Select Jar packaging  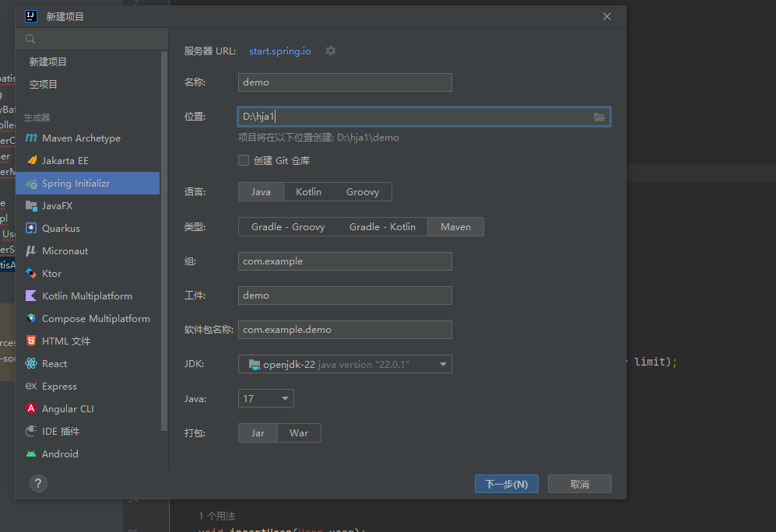(258, 432)
